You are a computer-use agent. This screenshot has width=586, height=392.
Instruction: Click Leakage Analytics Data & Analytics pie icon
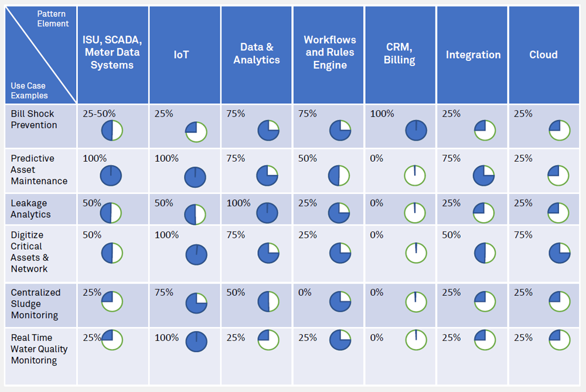tap(267, 213)
